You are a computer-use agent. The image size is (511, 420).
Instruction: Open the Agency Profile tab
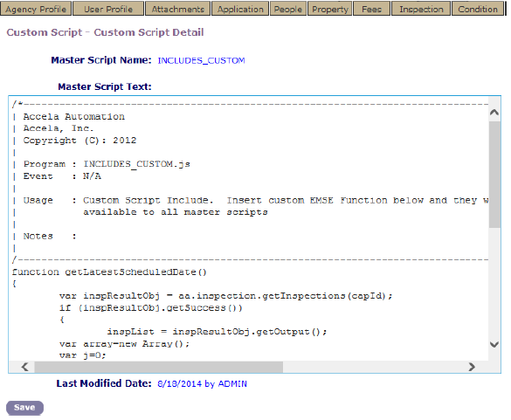click(x=36, y=9)
